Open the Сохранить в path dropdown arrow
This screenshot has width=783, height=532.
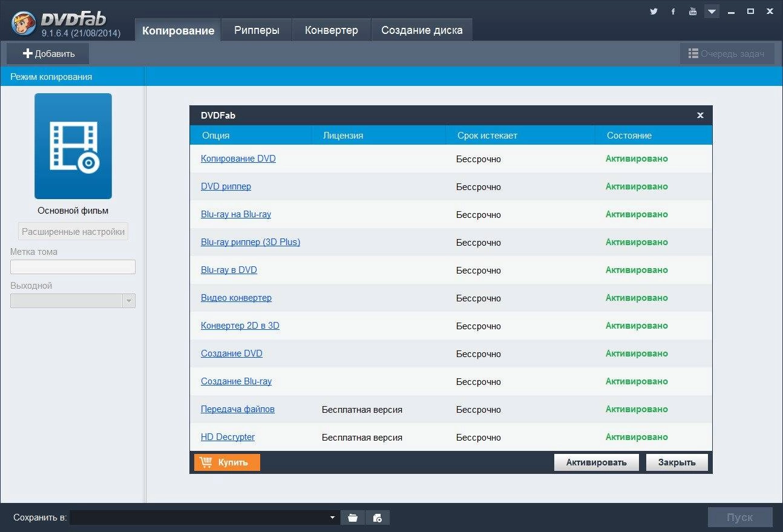(332, 517)
